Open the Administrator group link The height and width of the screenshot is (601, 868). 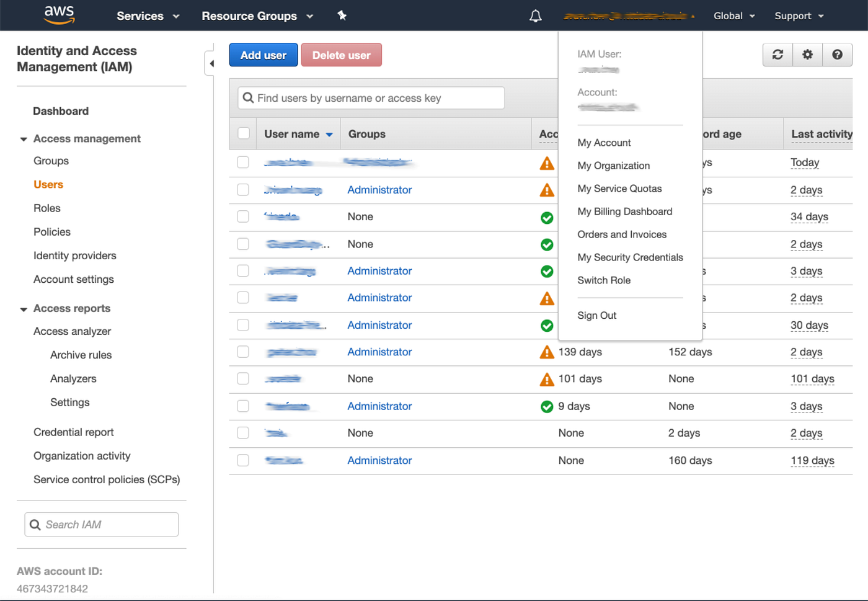coord(379,190)
